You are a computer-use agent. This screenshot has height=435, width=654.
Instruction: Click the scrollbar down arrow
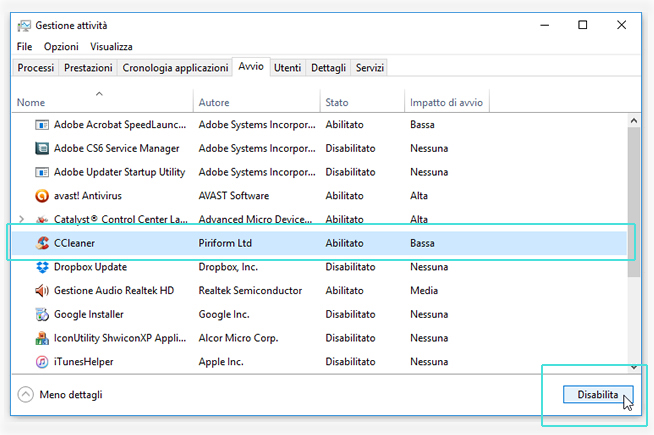point(634,367)
